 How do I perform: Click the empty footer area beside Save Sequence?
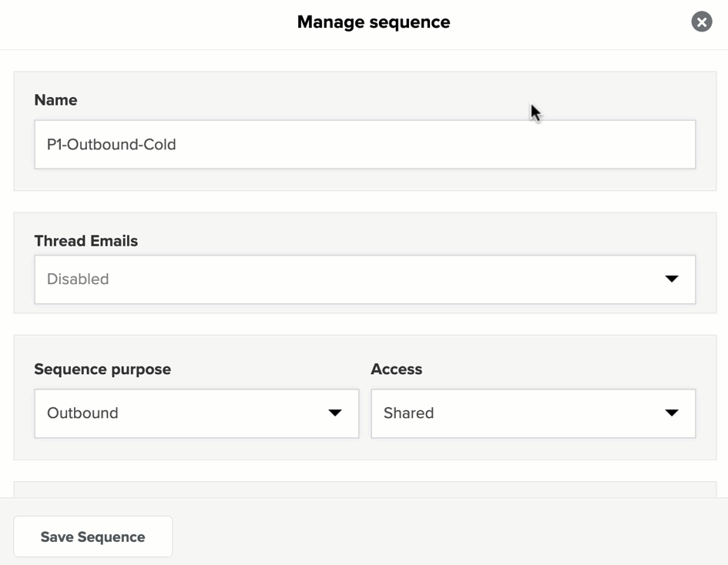[446, 537]
